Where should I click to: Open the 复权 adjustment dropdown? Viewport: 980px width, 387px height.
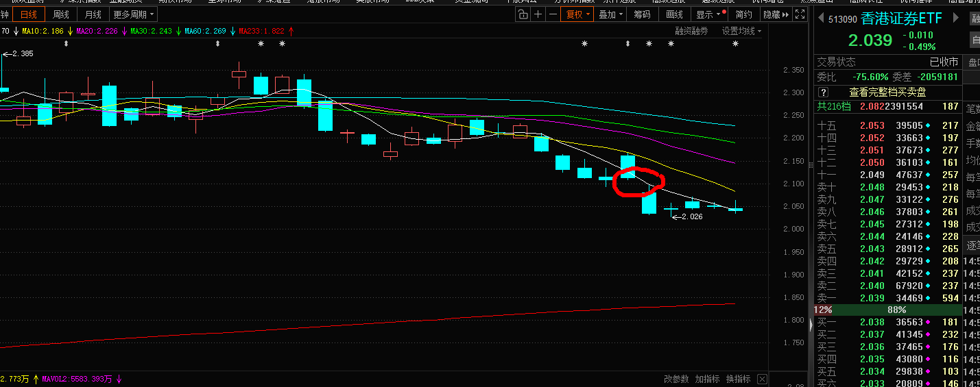pyautogui.click(x=577, y=14)
